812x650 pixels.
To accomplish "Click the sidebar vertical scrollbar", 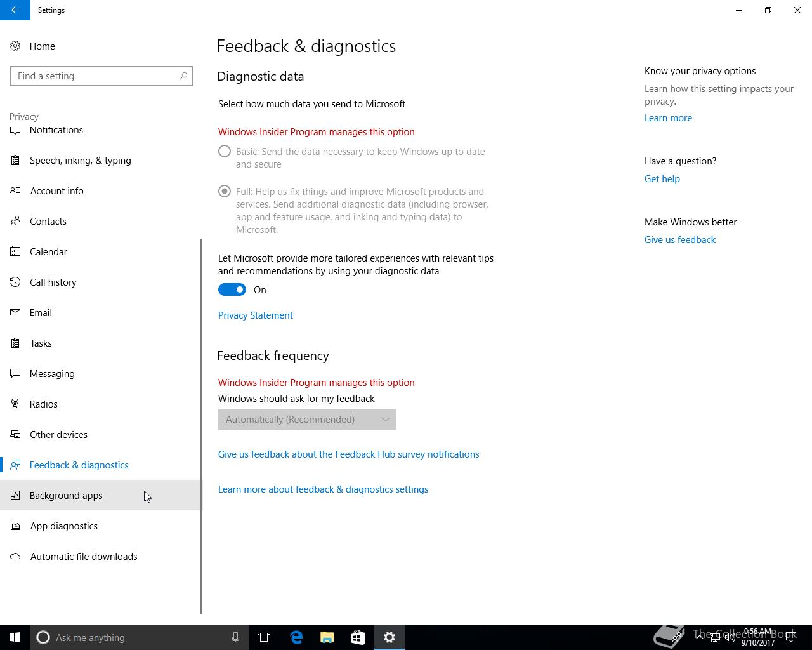I will pos(201,427).
